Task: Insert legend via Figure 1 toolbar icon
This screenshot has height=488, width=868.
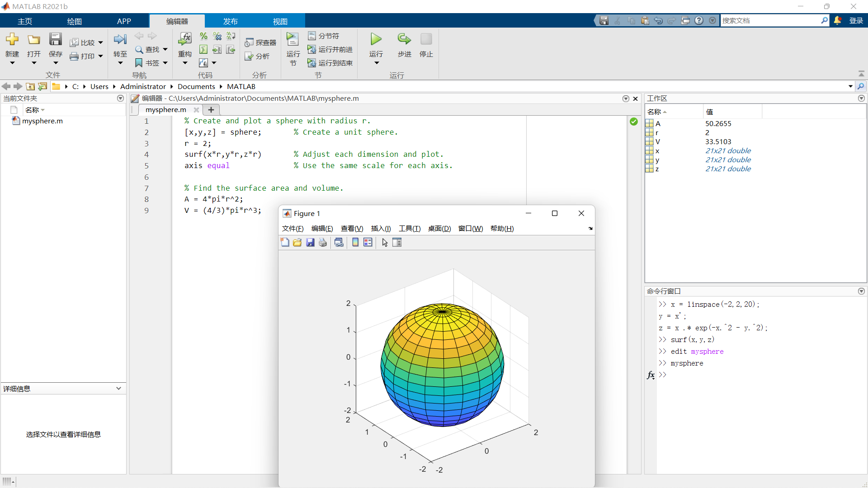Action: (368, 243)
